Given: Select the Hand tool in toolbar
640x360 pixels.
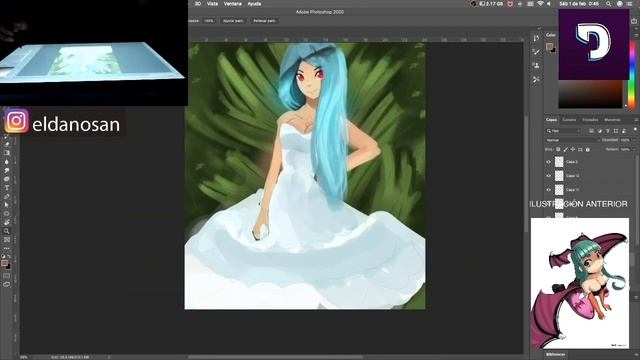Looking at the screenshot, I should point(7,222).
